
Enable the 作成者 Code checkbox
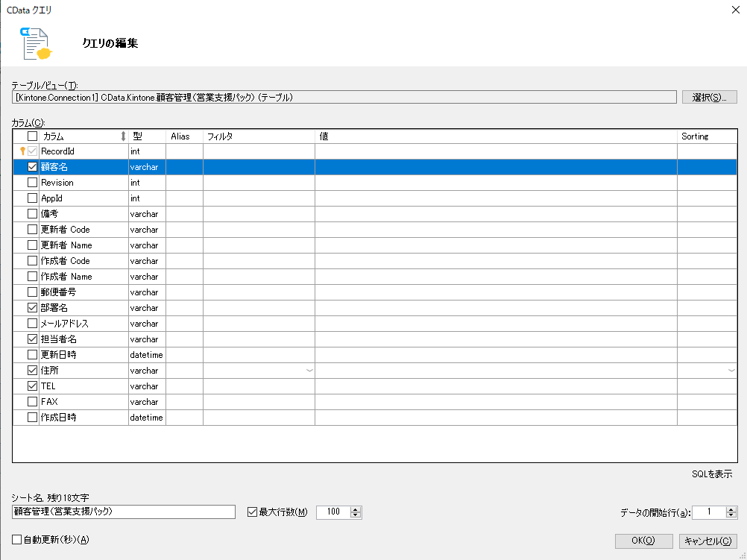(32, 261)
